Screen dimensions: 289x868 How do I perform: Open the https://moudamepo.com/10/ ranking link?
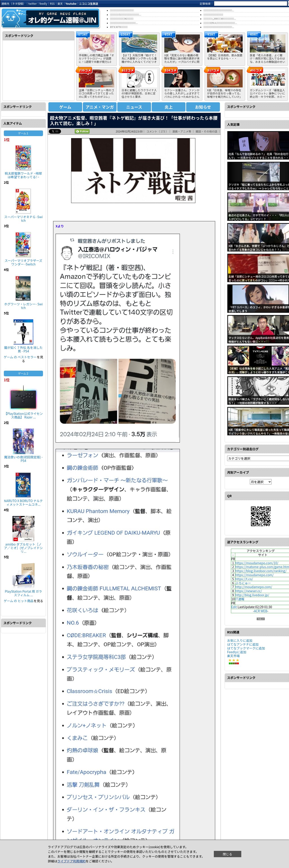(257, 563)
